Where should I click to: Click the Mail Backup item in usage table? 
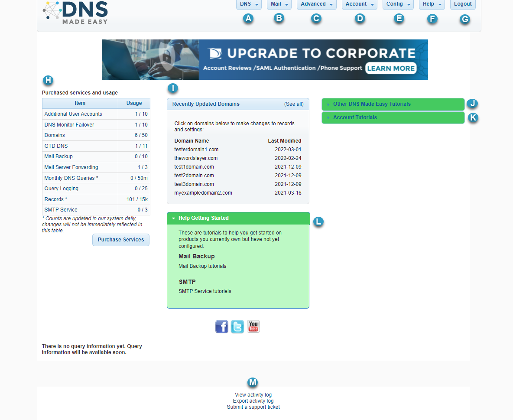click(x=58, y=156)
